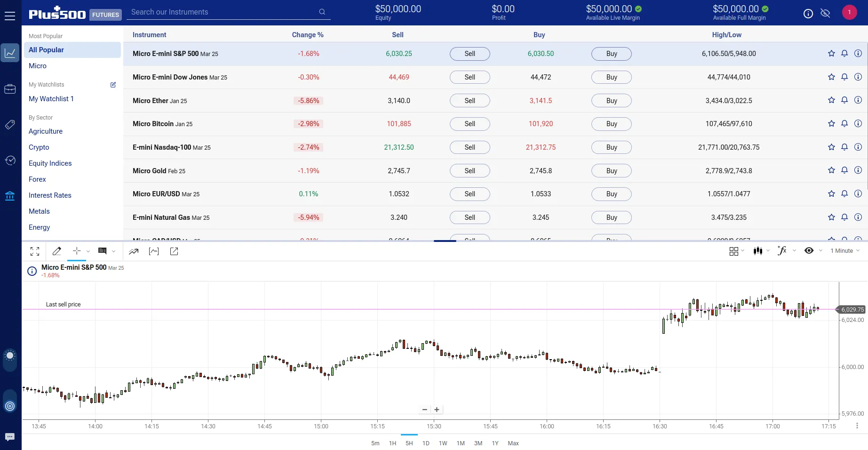
Task: Select the crosshair cursor tool
Action: coord(77,251)
